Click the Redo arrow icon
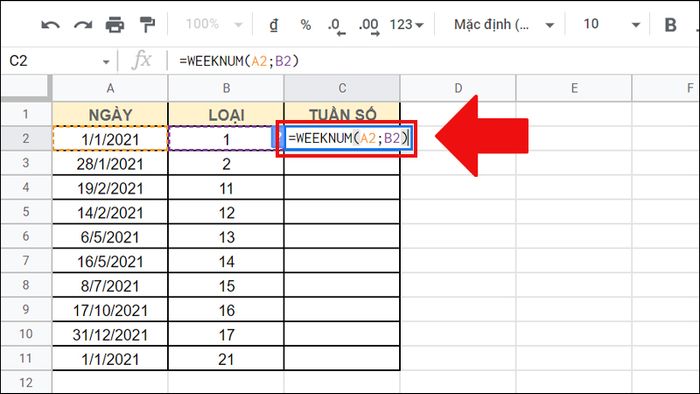 (x=83, y=25)
